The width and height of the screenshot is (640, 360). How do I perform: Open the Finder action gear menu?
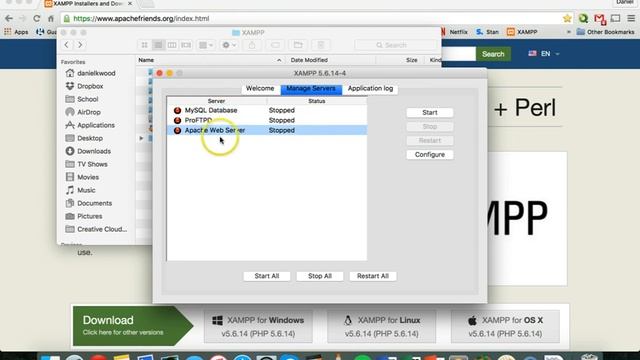tap(229, 45)
